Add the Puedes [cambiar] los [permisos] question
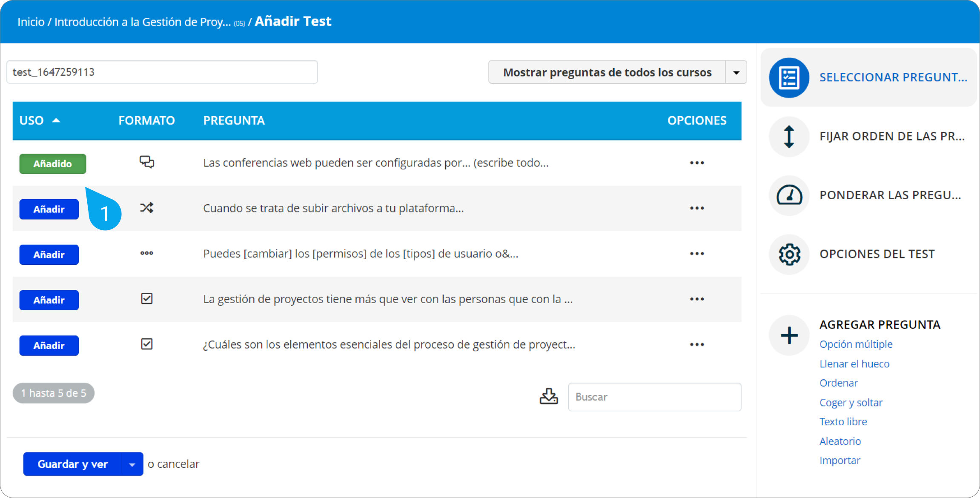This screenshot has width=980, height=498. (49, 255)
